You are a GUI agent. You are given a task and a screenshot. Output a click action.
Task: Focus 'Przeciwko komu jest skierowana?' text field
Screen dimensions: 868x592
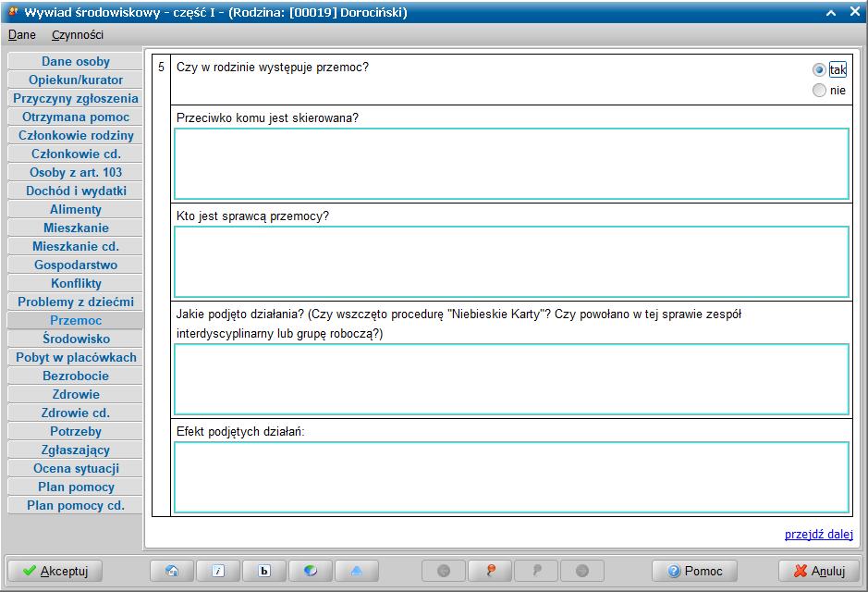point(511,164)
